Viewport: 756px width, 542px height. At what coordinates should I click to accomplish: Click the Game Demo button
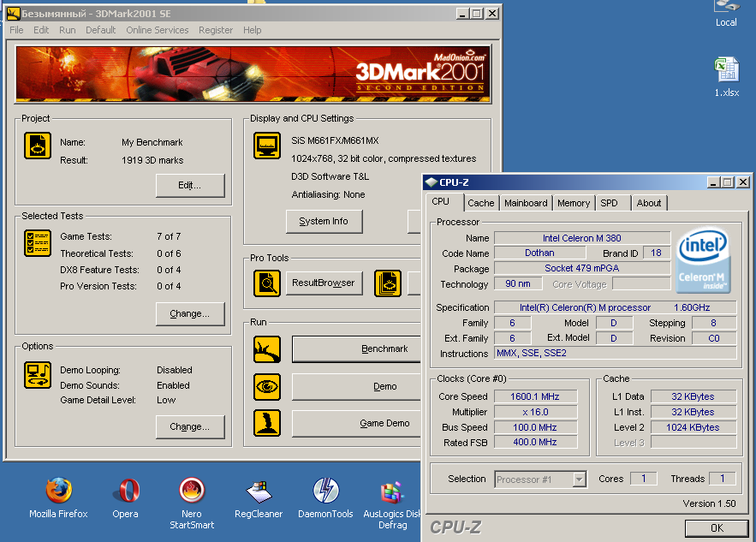coord(357,423)
